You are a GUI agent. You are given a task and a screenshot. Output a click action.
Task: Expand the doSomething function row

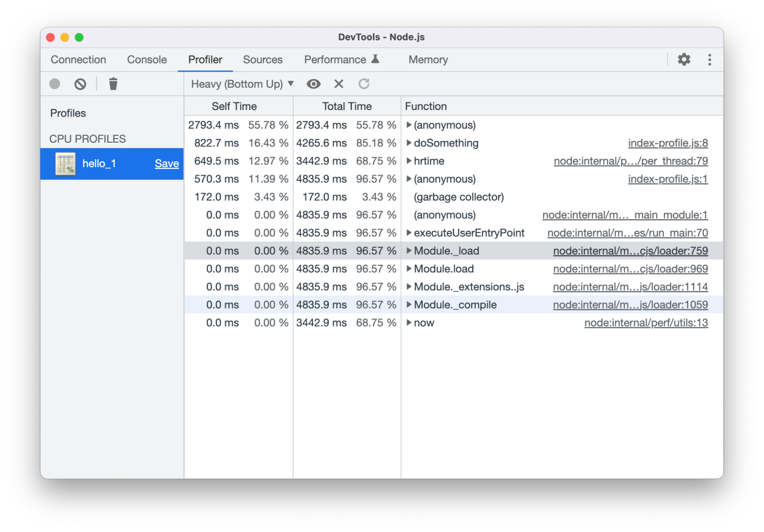point(409,142)
